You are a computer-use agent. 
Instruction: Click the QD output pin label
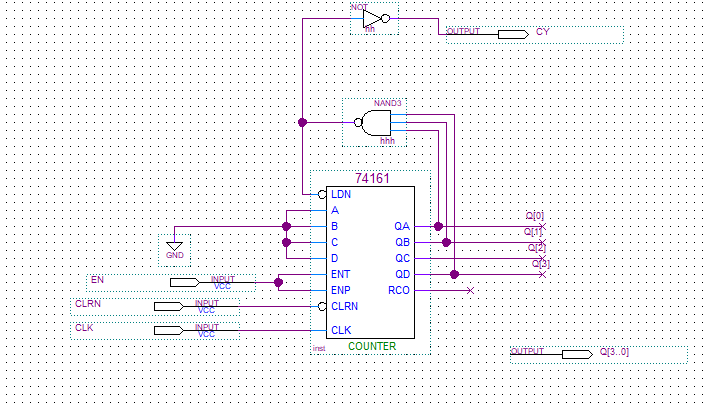tap(402, 274)
